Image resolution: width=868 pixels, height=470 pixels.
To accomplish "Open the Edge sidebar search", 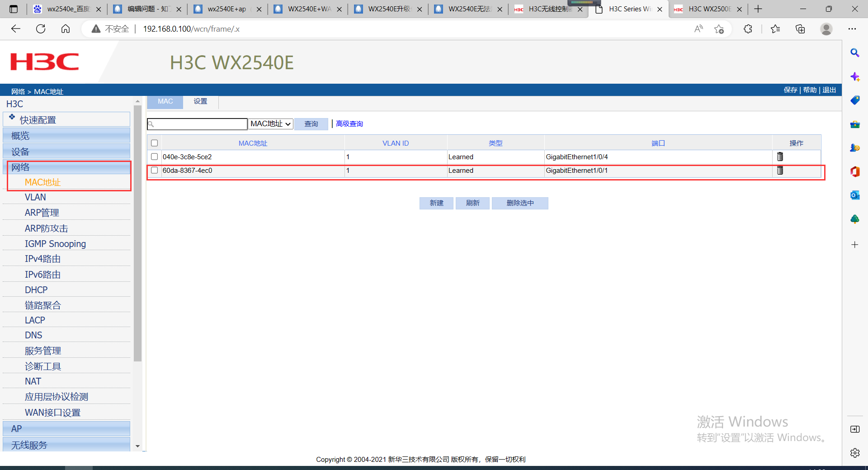I will point(855,53).
